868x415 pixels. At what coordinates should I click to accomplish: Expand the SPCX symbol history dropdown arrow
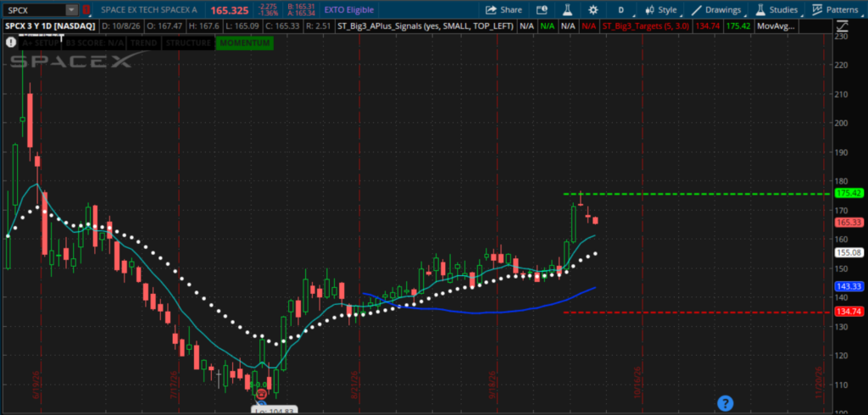(72, 9)
